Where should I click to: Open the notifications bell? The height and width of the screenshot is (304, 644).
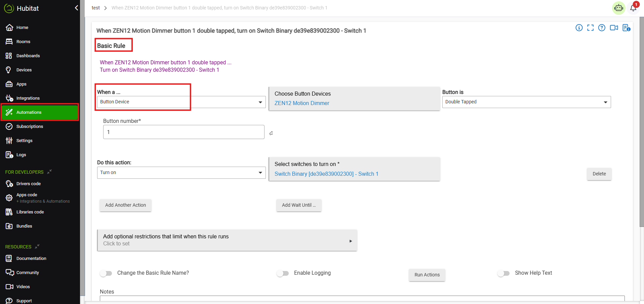click(x=634, y=7)
